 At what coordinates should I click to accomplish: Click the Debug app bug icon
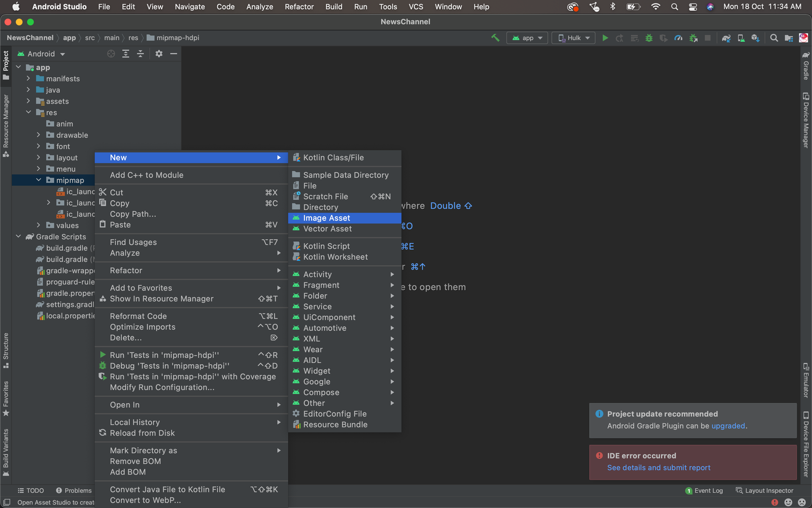[x=649, y=38]
